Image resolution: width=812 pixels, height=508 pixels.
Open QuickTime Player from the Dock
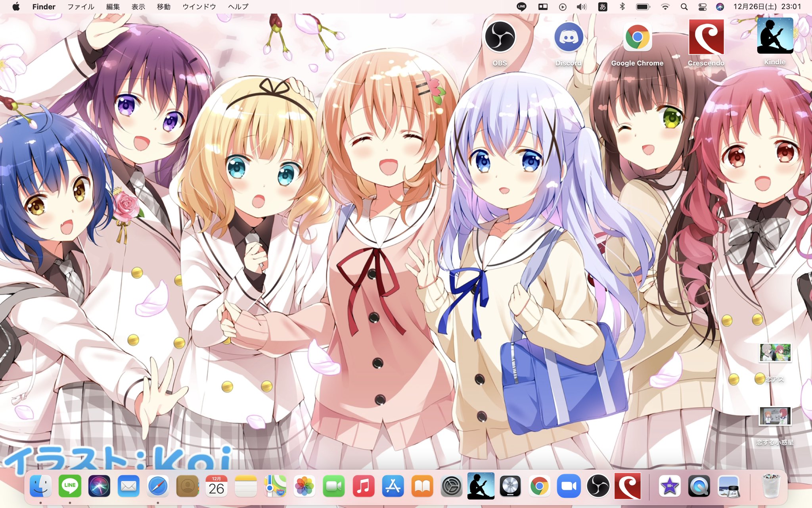coord(699,486)
